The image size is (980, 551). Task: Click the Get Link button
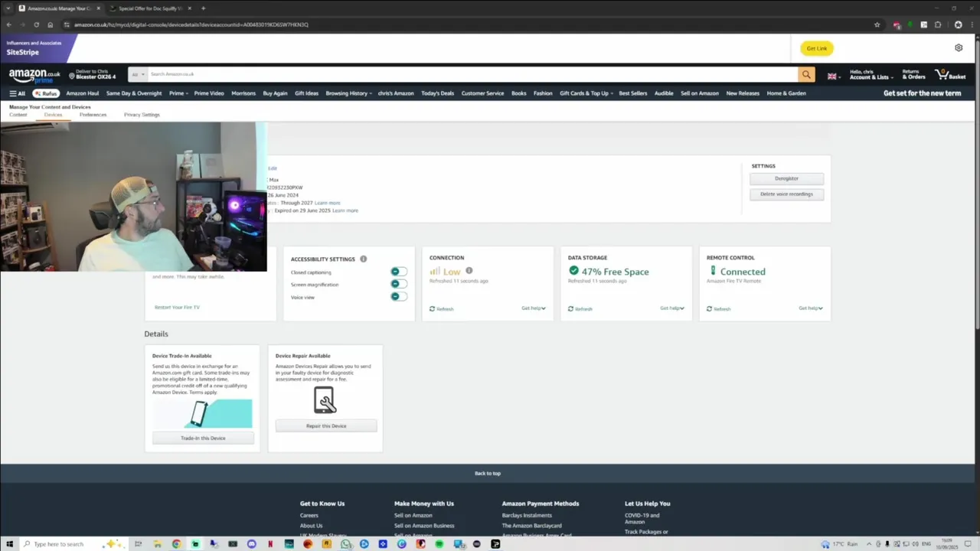click(816, 48)
